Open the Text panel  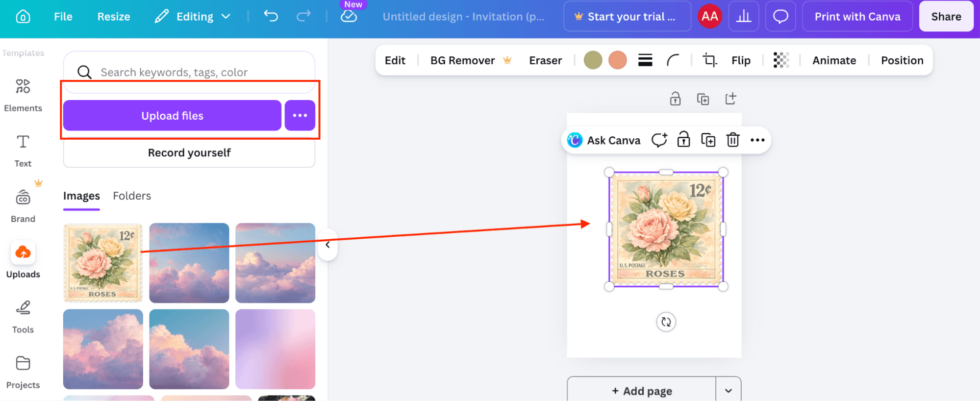(x=23, y=150)
